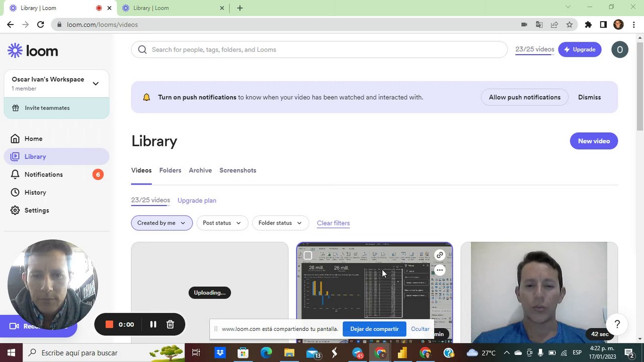Open the help question mark button
Image resolution: width=644 pixels, height=362 pixels.
[x=617, y=324]
